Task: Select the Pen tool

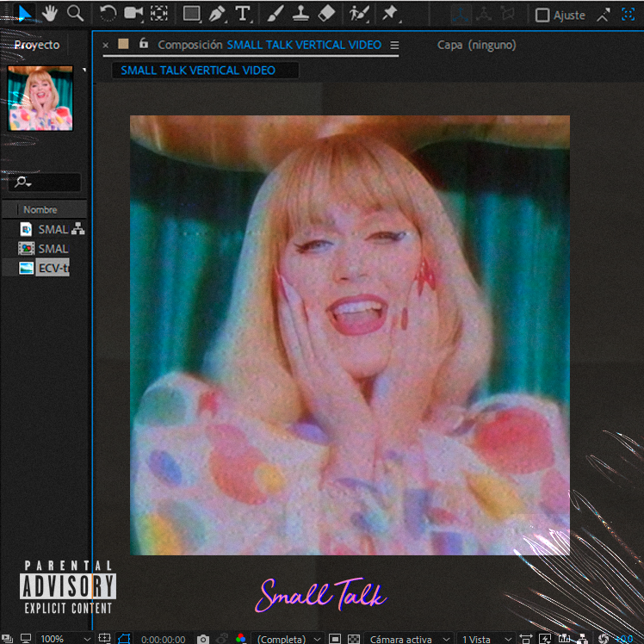Action: [217, 14]
